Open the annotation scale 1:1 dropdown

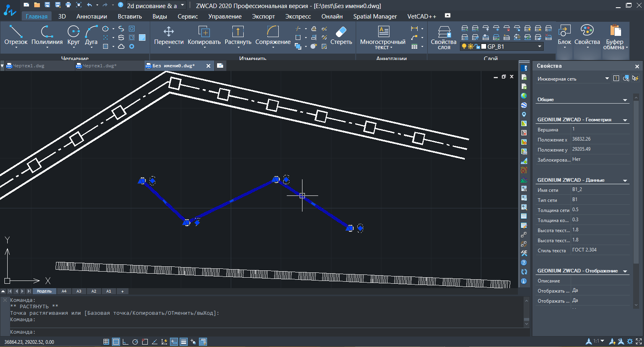tap(598, 341)
